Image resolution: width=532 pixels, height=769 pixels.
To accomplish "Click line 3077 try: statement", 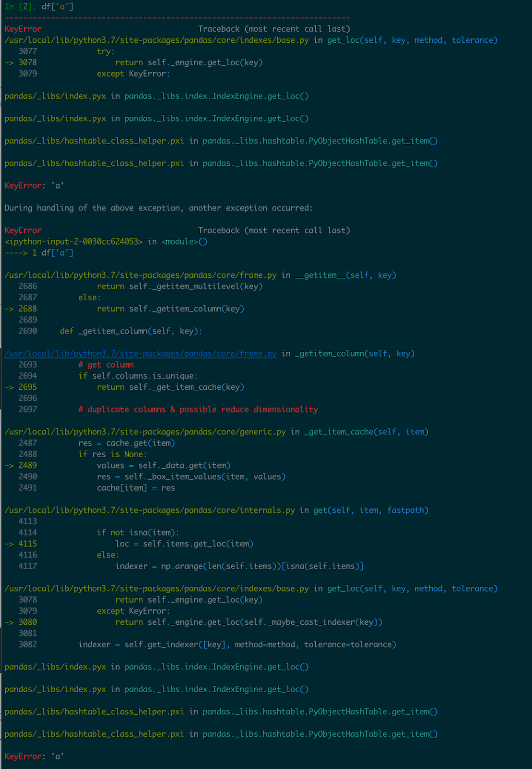I will click(x=66, y=51).
